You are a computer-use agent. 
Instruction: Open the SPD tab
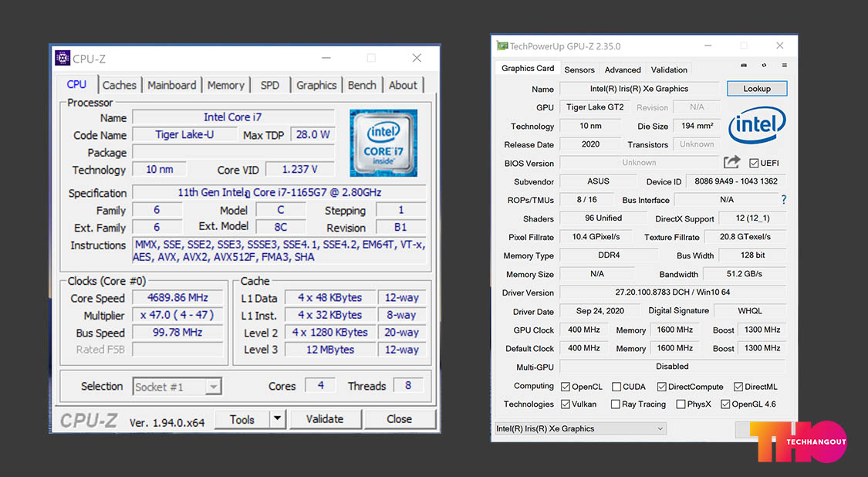[270, 86]
